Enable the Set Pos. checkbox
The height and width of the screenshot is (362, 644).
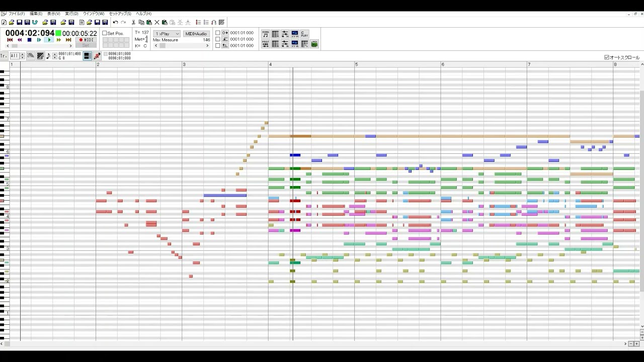point(105,33)
